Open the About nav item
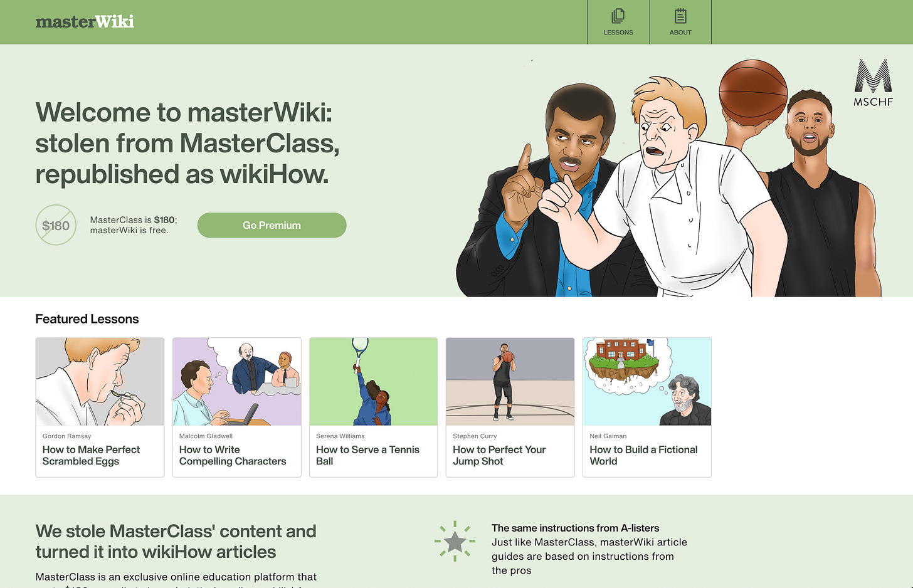Image resolution: width=913 pixels, height=588 pixels. pyautogui.click(x=680, y=22)
